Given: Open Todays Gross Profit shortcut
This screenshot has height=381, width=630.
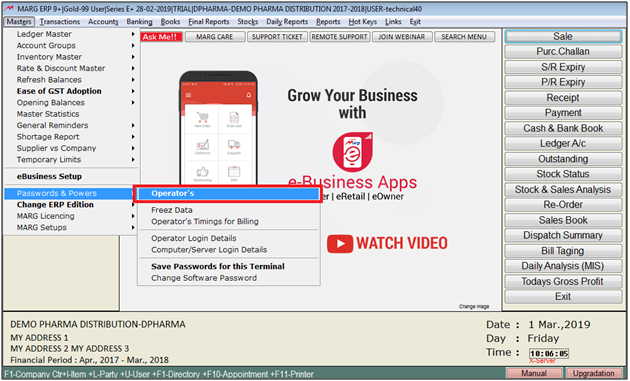Looking at the screenshot, I should [x=563, y=281].
